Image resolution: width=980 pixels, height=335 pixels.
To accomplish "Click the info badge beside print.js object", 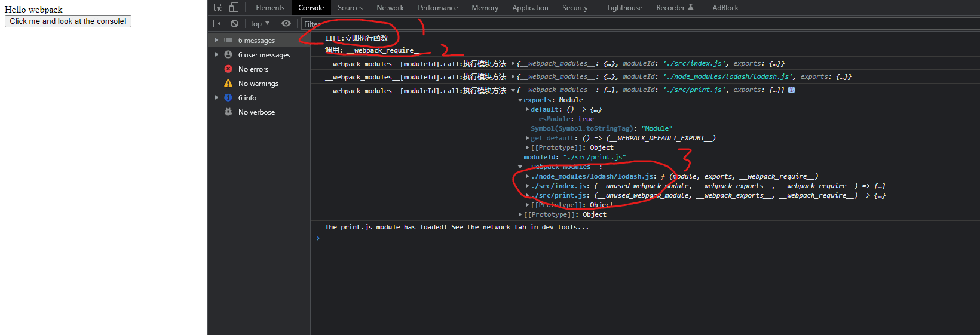I will coord(791,90).
